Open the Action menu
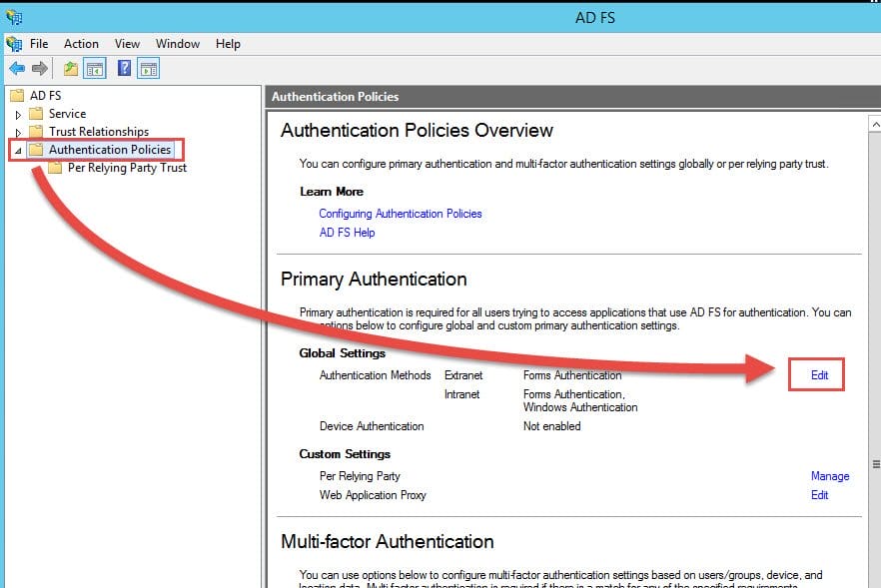881x588 pixels. click(80, 43)
